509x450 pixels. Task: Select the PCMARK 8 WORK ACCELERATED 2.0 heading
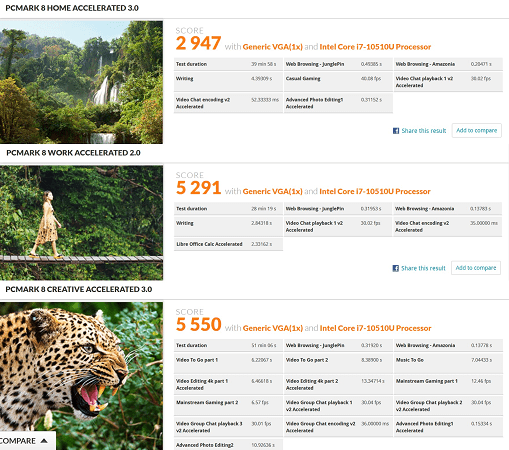[73, 153]
